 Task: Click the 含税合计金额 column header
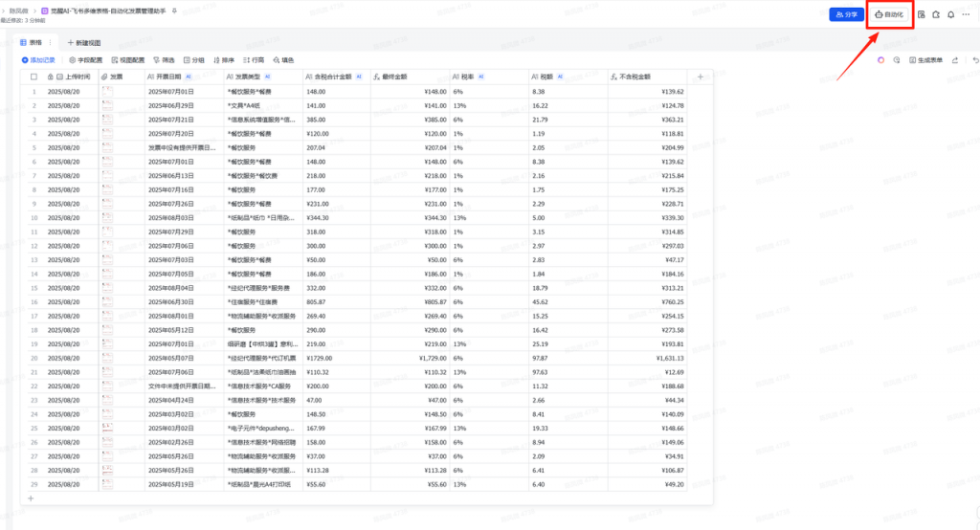point(336,77)
